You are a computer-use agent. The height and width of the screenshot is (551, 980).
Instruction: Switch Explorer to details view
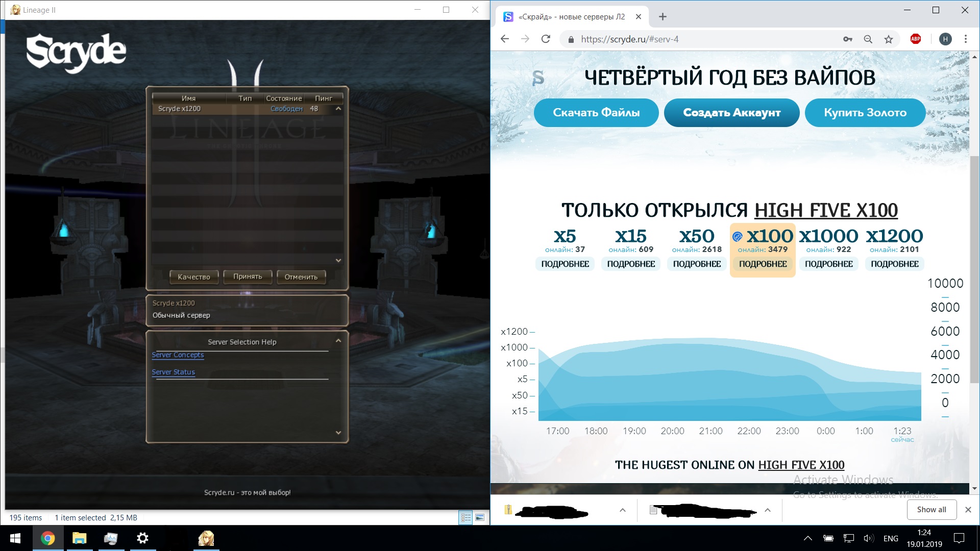click(465, 517)
